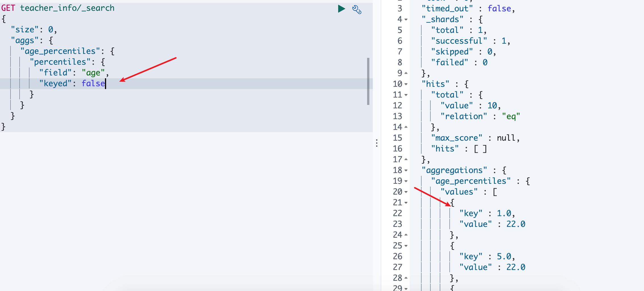Collapse "aggregations" at line 18

pyautogui.click(x=406, y=170)
